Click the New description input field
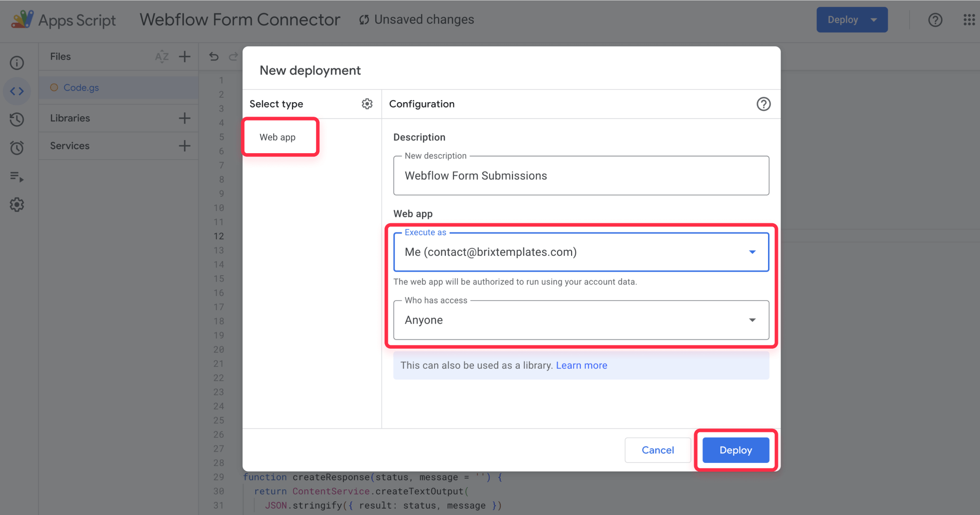This screenshot has height=515, width=980. click(581, 176)
